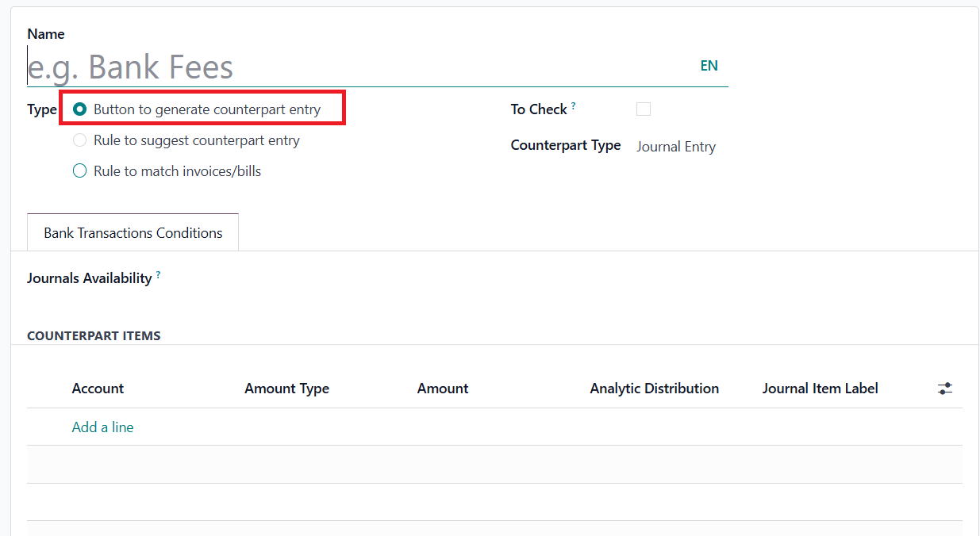
Task: Click the Journals Availability help question mark
Action: pyautogui.click(x=158, y=274)
